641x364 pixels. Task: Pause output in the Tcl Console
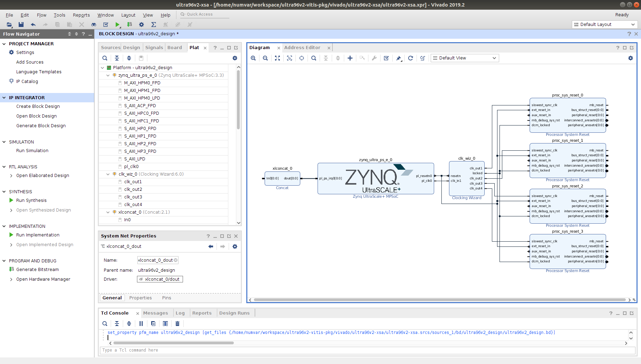click(x=141, y=323)
